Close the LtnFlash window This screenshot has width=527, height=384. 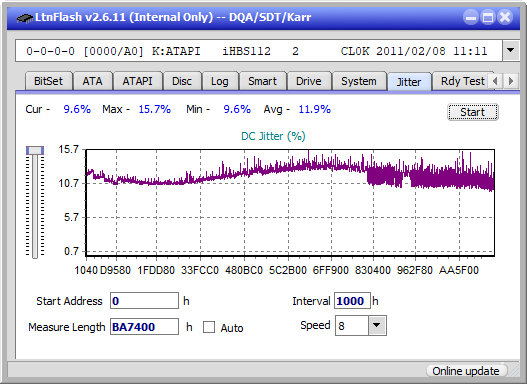pyautogui.click(x=505, y=17)
